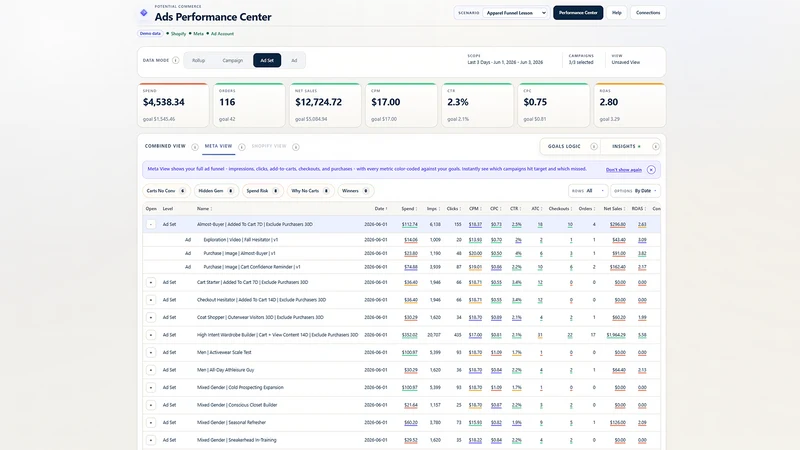Click the Demo data badge

pos(150,34)
